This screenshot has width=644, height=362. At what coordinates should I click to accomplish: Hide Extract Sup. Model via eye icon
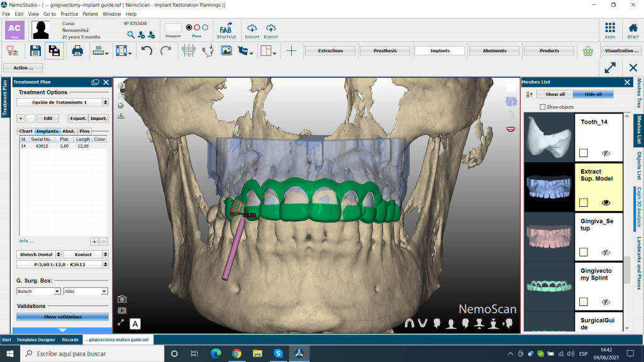click(606, 203)
